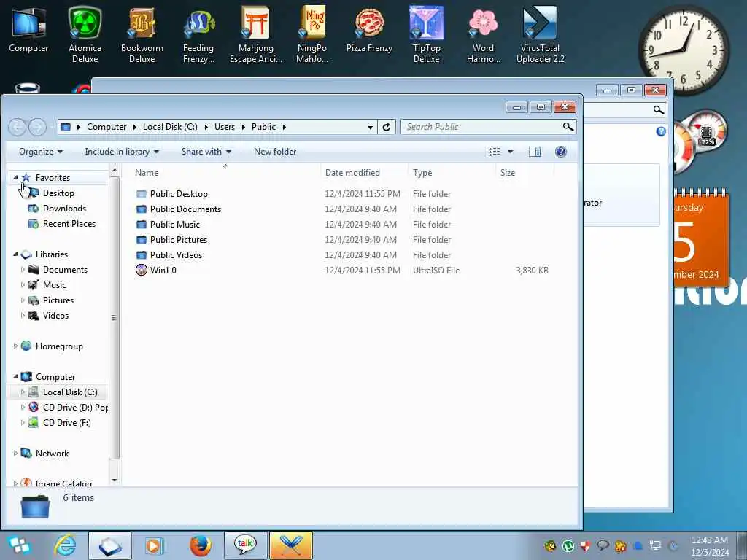Expand the Music library node

coord(23,285)
